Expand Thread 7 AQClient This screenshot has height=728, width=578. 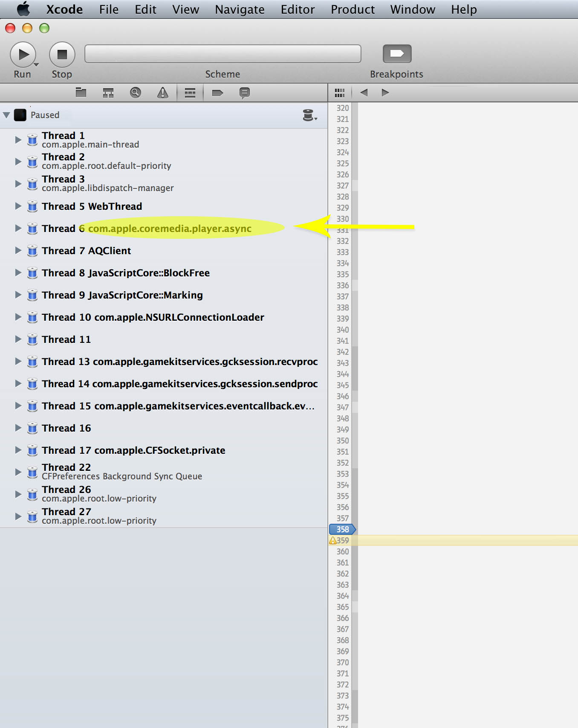[x=18, y=250]
